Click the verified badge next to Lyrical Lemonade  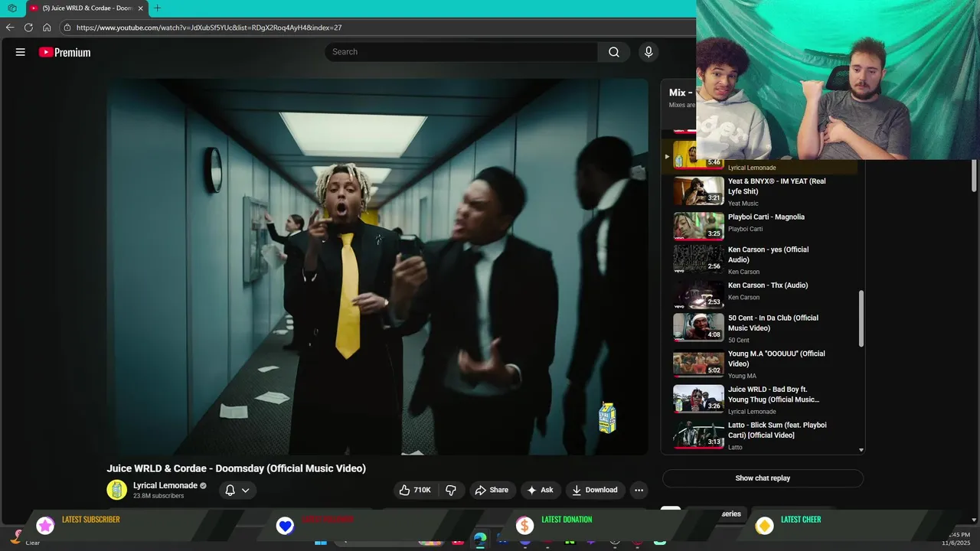tap(204, 486)
